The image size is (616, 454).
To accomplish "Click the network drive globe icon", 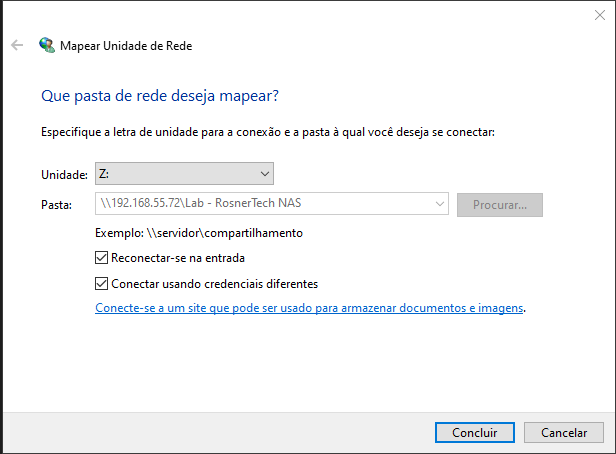I will pos(47,45).
